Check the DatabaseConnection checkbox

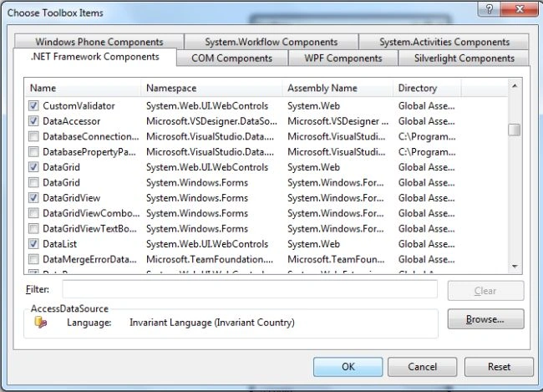(33, 136)
